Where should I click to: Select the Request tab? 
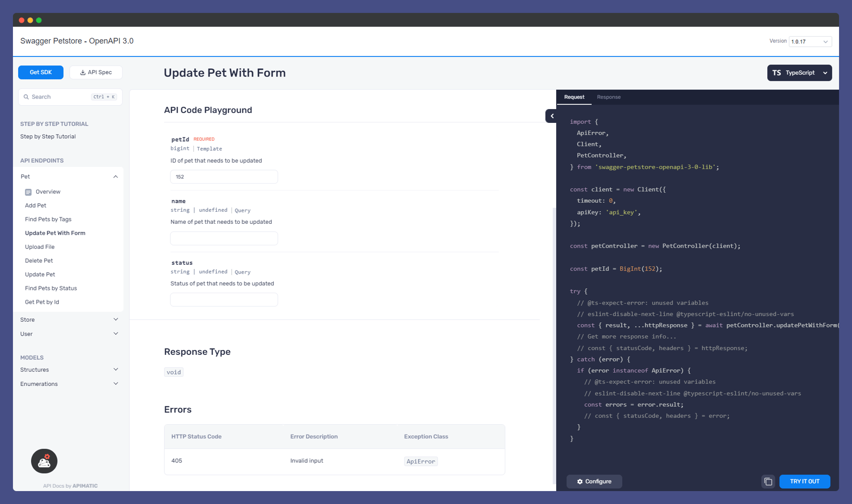[x=574, y=97]
